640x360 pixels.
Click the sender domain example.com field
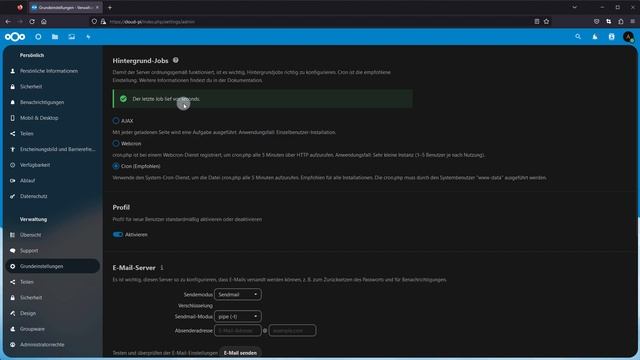[292, 330]
